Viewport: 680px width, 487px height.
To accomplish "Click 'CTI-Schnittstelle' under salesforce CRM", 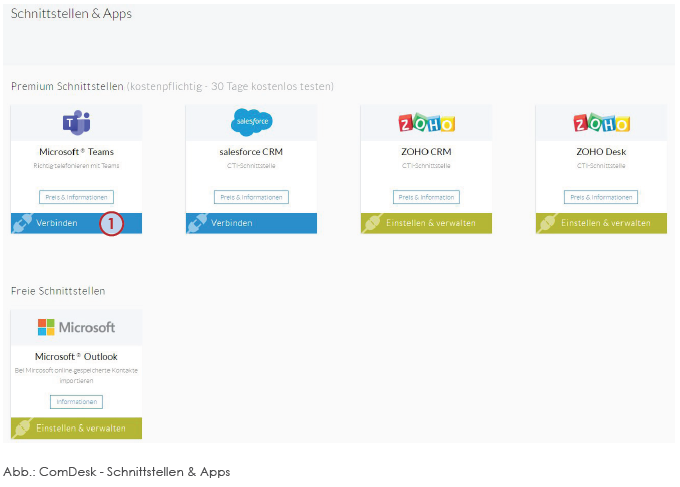I will [251, 166].
